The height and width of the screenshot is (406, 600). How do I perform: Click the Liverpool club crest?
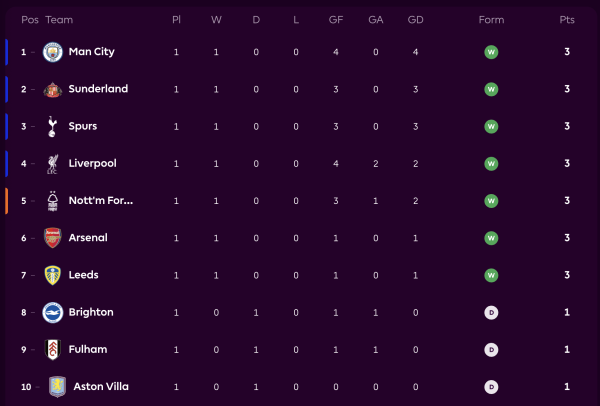52,163
